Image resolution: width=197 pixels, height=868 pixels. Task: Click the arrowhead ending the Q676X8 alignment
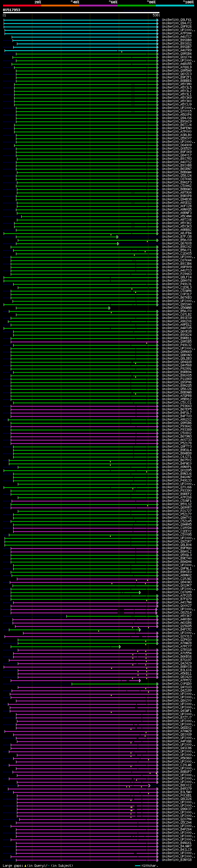coord(118,244)
